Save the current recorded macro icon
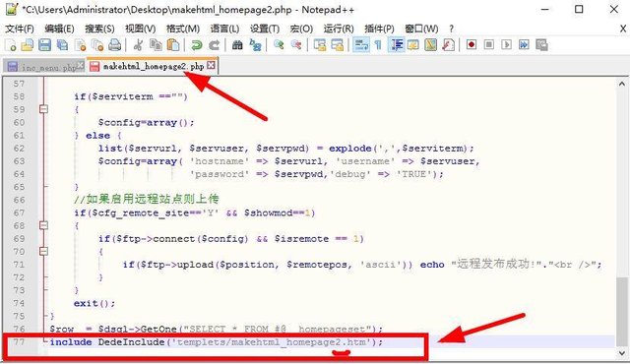This screenshot has height=364, width=630. [x=541, y=45]
